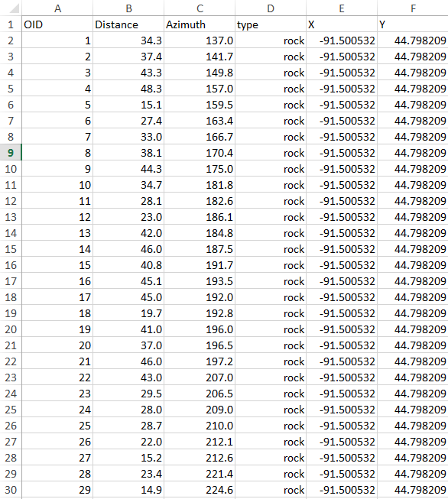Select Azimuth cell 166.7
The height and width of the screenshot is (499, 448).
coord(200,137)
